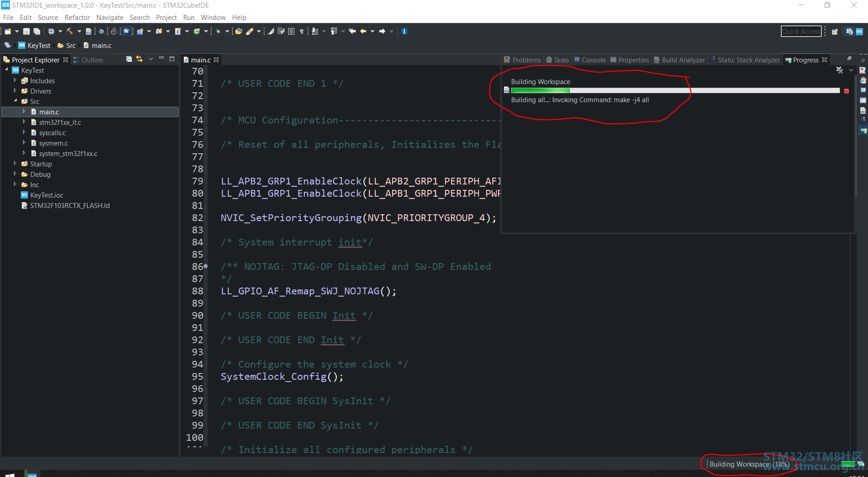Click the Building Workspace progress bar
Screen dimensions: 868x477
point(675,90)
